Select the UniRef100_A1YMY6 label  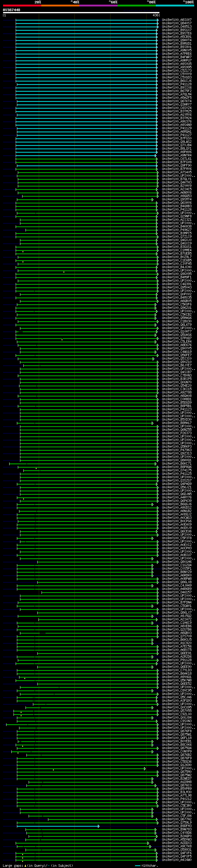pyautogui.click(x=176, y=115)
